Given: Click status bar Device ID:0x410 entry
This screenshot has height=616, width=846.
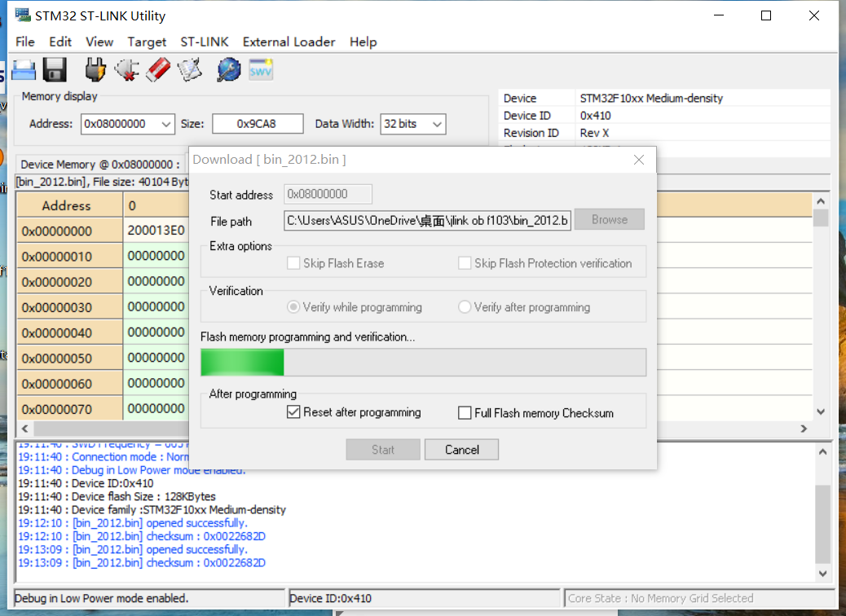Looking at the screenshot, I should 425,598.
